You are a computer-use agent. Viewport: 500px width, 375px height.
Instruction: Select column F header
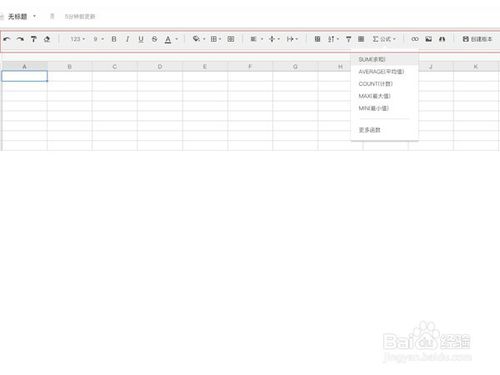click(x=250, y=67)
